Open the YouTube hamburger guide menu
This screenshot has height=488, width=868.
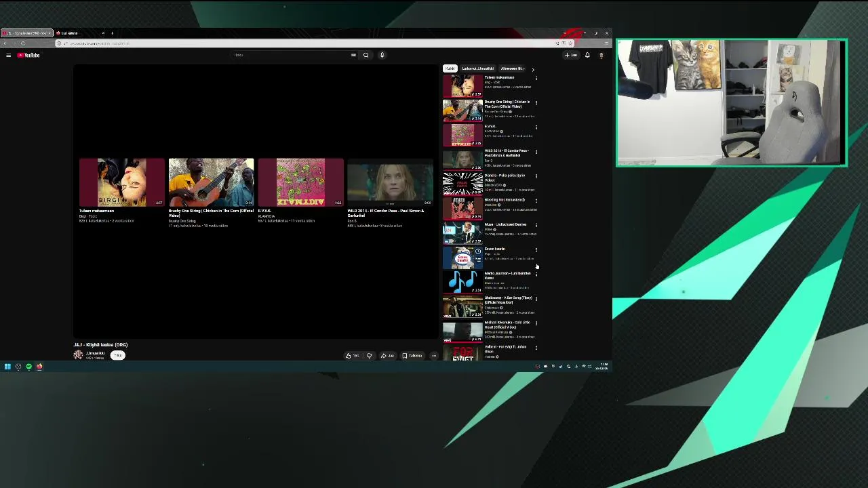[x=8, y=55]
